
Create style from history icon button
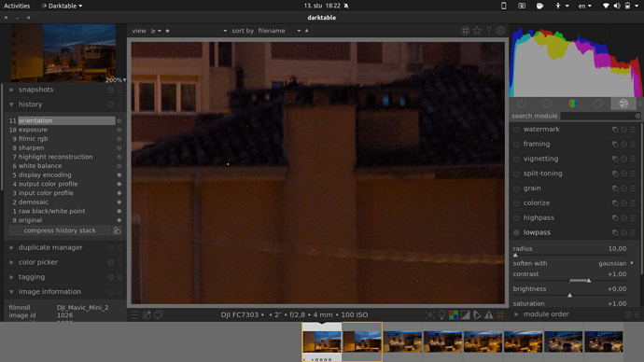[x=117, y=230]
